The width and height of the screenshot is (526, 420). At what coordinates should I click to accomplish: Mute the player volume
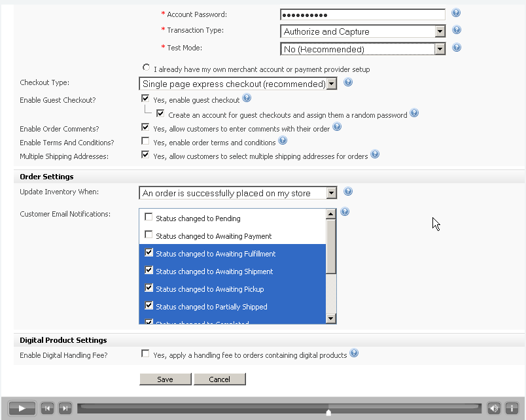494,408
